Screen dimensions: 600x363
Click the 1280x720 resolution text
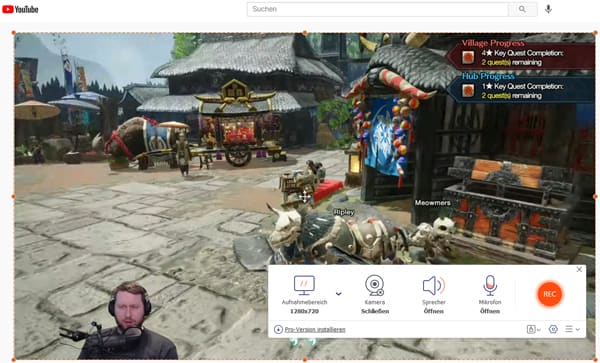[x=304, y=311]
